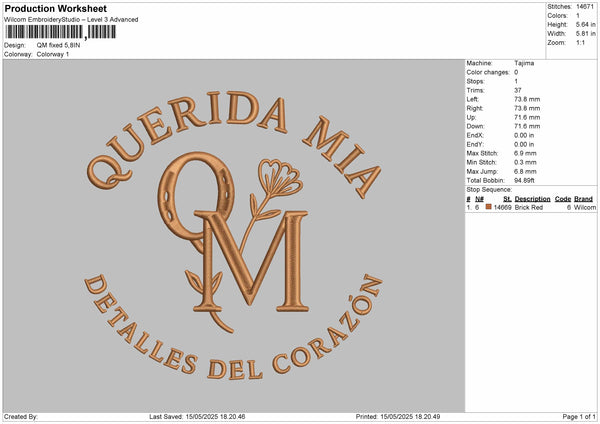This screenshot has height=424, width=600.
Task: Click the 'Down:' measurement label
Action: click(x=475, y=126)
